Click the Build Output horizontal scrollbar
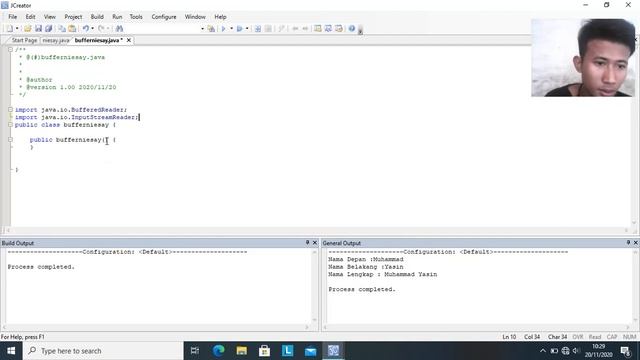640x360 pixels. point(156,327)
